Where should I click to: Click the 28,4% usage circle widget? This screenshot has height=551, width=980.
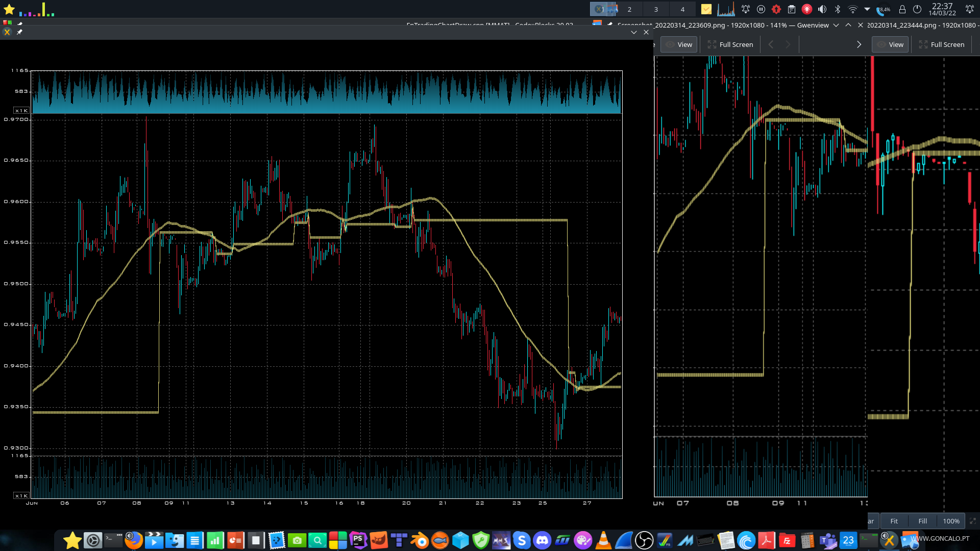coord(883,9)
